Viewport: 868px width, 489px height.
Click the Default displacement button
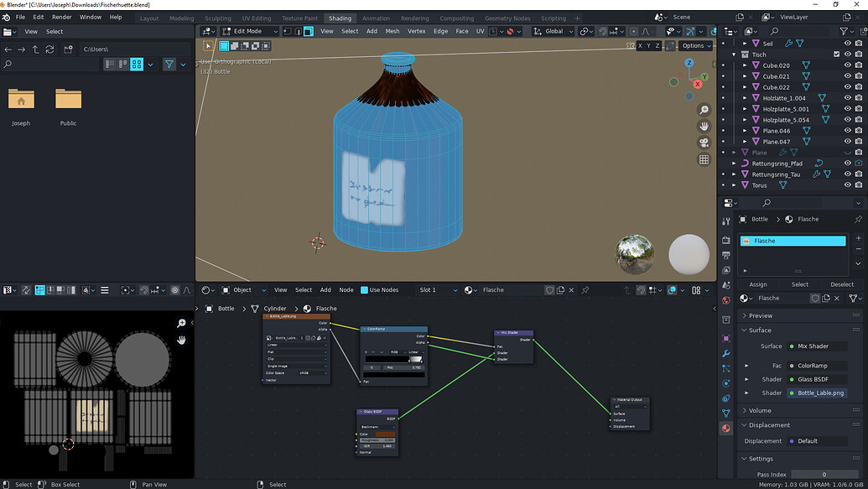point(817,441)
